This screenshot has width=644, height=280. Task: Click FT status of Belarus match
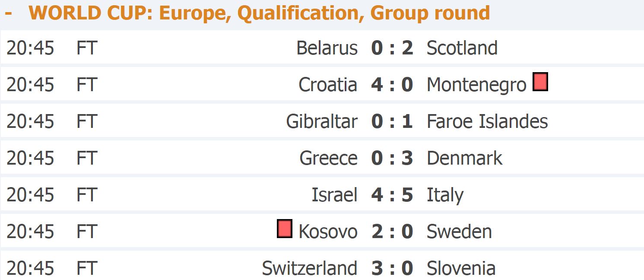pyautogui.click(x=87, y=48)
